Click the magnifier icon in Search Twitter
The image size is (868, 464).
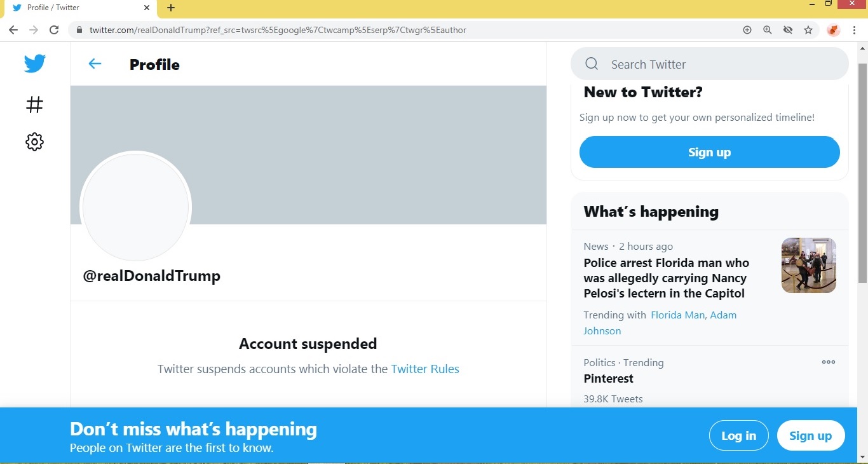click(591, 64)
